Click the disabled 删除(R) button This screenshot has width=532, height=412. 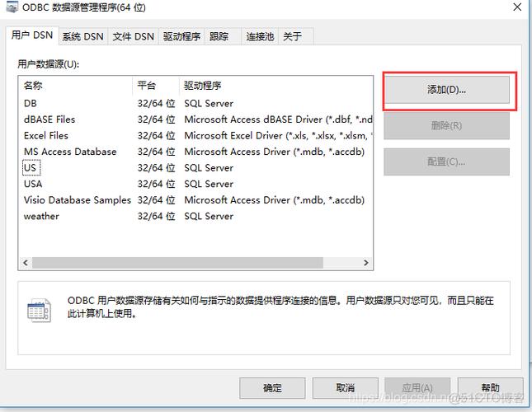[446, 126]
